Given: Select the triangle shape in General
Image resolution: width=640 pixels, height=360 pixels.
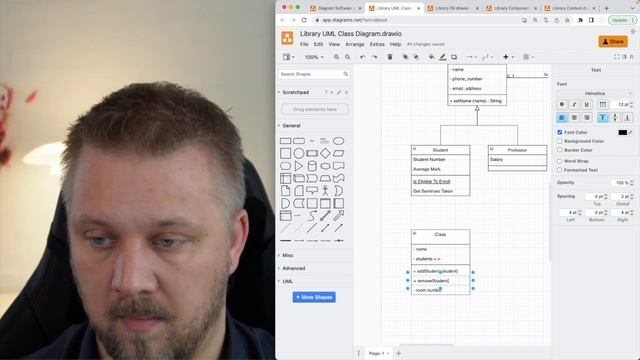Looking at the screenshot, I should (299, 166).
